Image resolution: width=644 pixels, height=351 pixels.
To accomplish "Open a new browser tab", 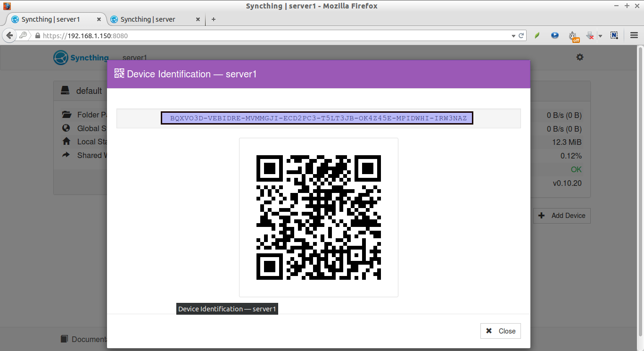I will click(x=214, y=19).
